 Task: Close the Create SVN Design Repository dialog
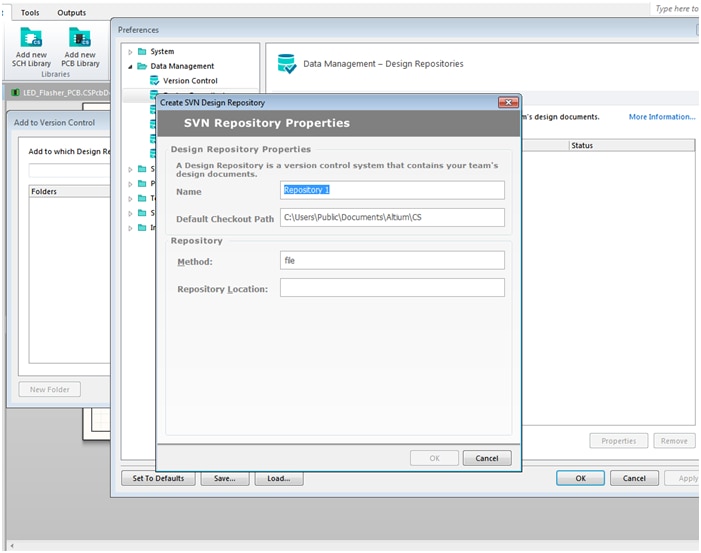tap(509, 102)
